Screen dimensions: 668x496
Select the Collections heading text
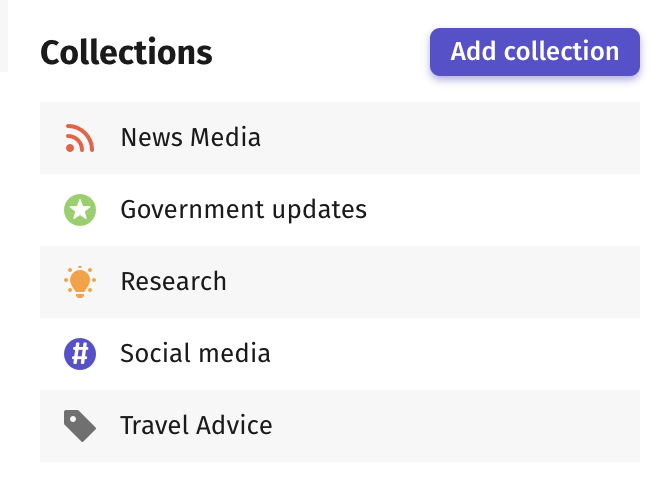pos(126,52)
